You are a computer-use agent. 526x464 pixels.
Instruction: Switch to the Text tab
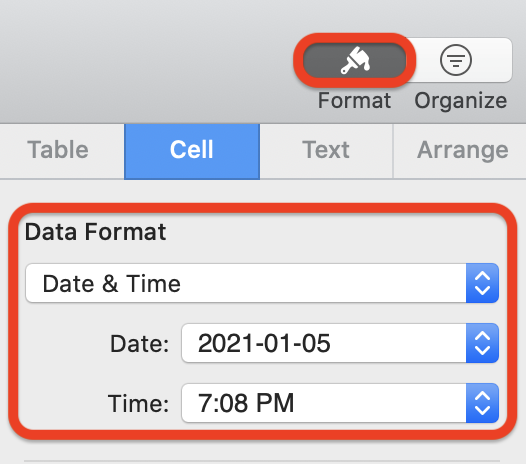[326, 150]
